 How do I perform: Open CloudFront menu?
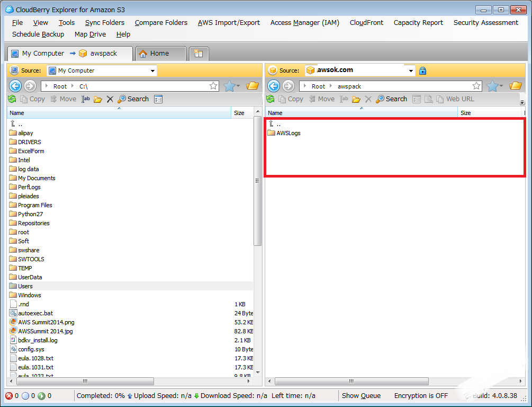tap(366, 22)
